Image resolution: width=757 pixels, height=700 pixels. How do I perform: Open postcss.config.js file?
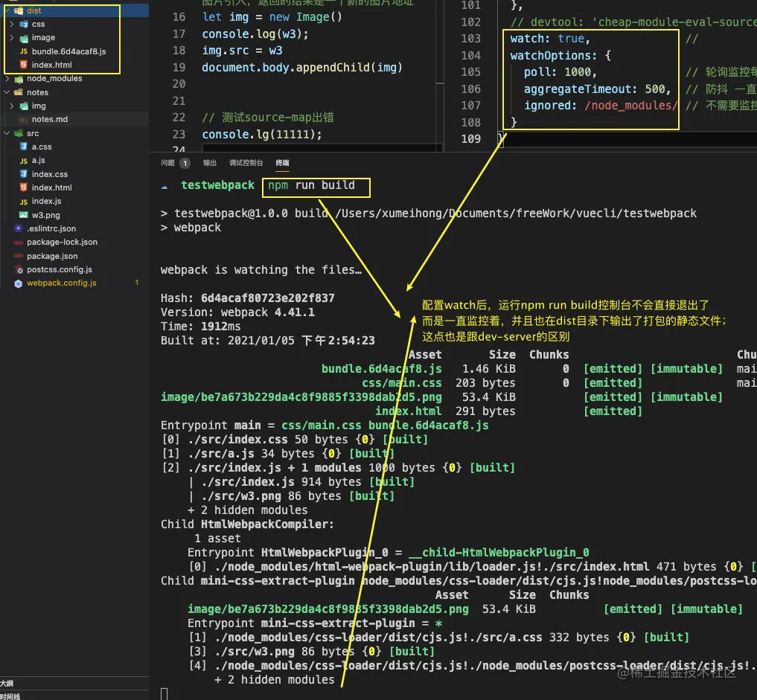pyautogui.click(x=60, y=270)
